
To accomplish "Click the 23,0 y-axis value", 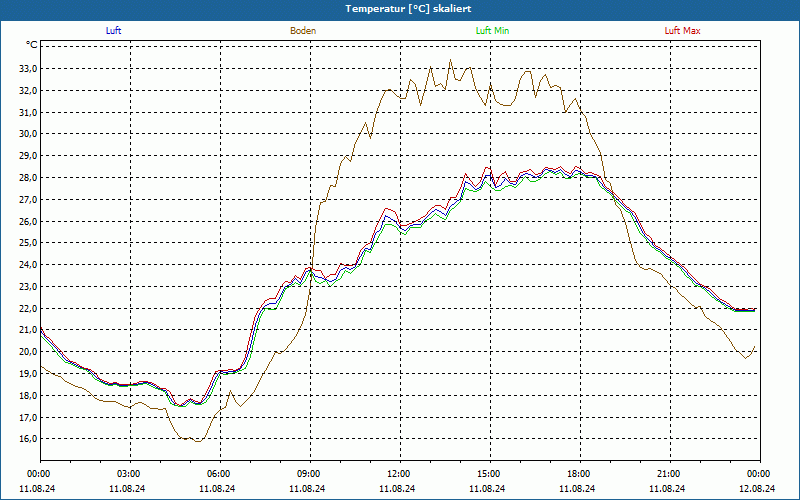I will 27,287.
